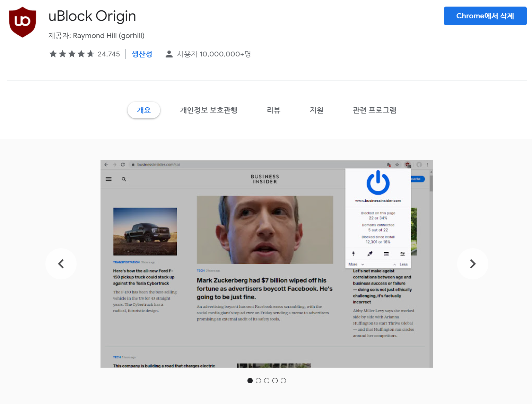Click the Business Insider screenshot image
This screenshot has width=532, height=404.
[x=267, y=264]
